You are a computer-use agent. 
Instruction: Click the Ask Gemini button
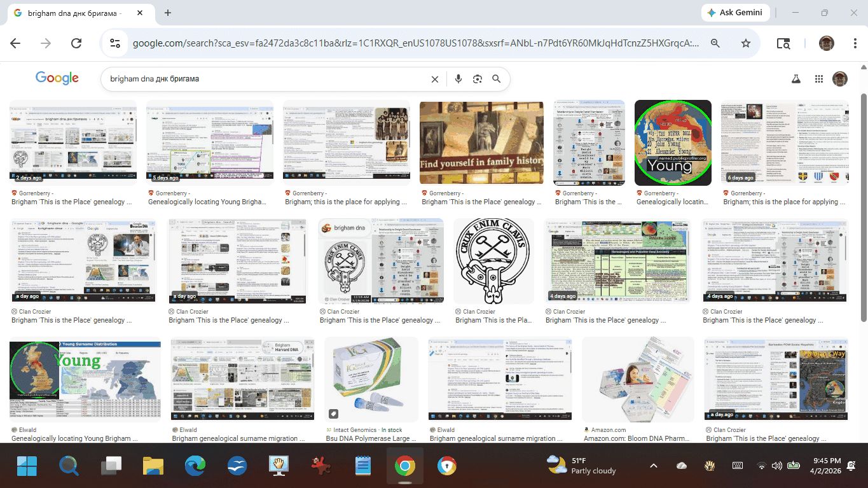(x=736, y=13)
